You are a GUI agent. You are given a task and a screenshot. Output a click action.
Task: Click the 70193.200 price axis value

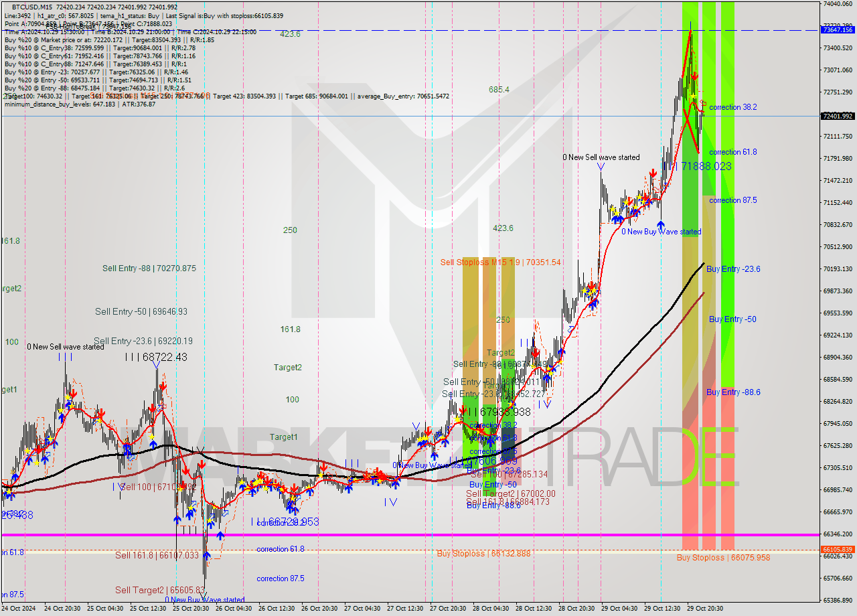point(838,268)
